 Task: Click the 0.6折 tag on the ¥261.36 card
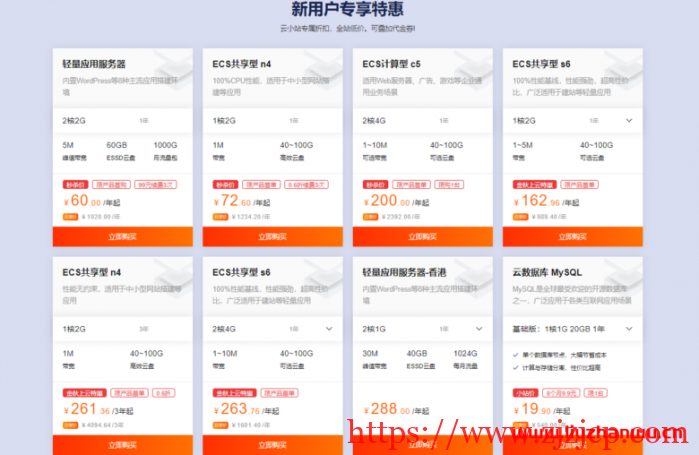click(x=164, y=393)
